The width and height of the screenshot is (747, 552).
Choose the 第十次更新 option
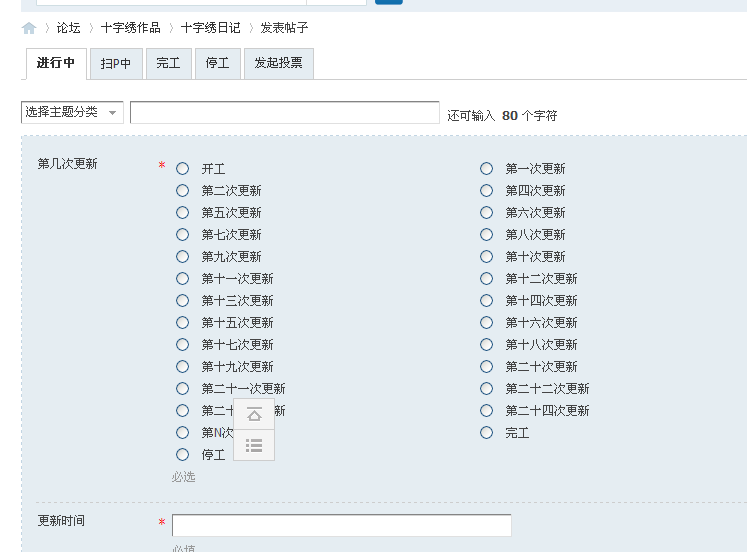tap(486, 257)
